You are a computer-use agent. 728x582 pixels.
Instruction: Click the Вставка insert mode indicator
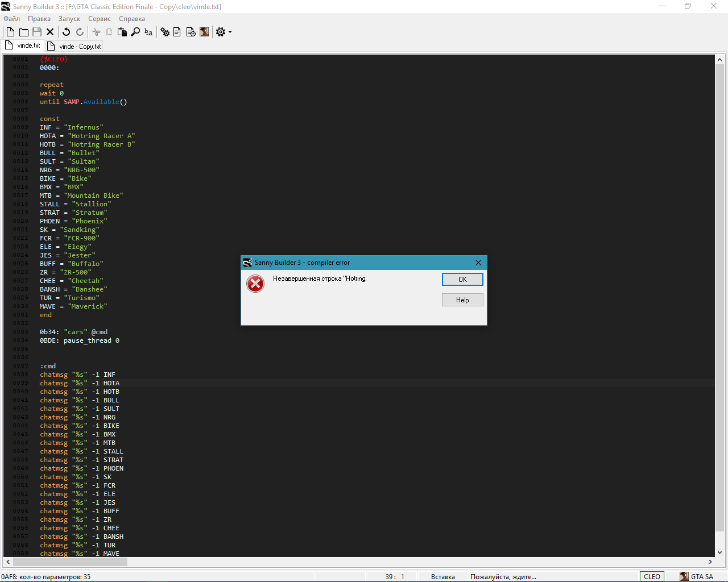[442, 576]
